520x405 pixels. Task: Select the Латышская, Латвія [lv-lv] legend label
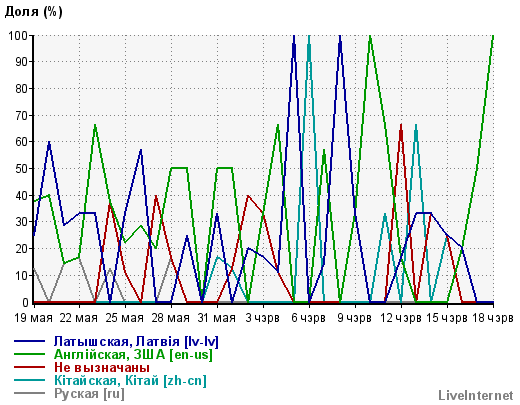pyautogui.click(x=136, y=341)
